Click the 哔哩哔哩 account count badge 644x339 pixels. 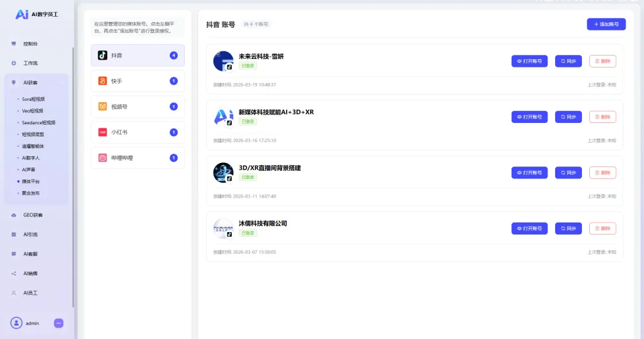coord(174,158)
